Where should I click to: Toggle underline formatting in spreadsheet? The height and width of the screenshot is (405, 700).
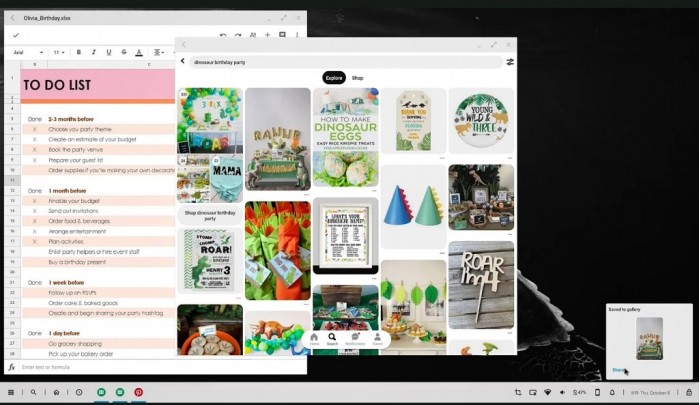(x=108, y=52)
